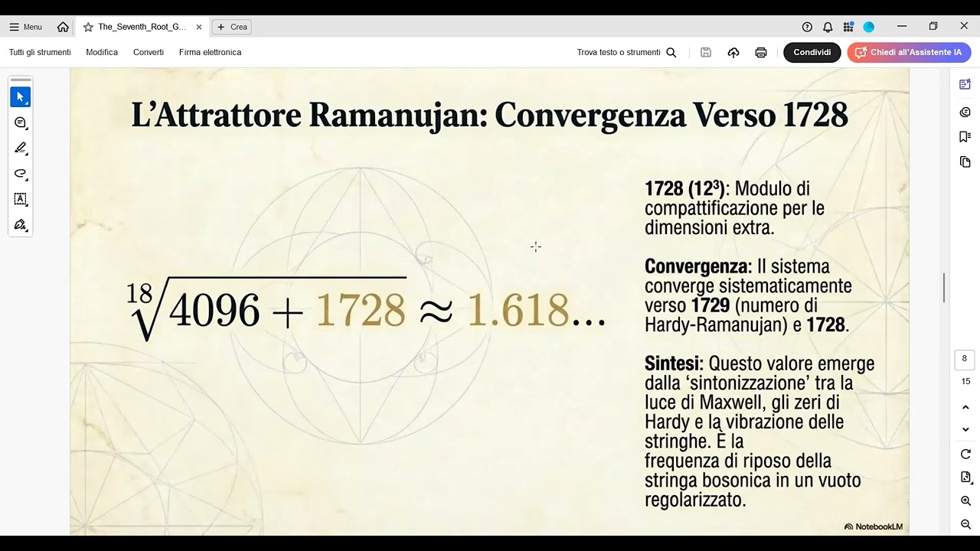Click total page count 15
This screenshot has width=980, height=551.
965,381
